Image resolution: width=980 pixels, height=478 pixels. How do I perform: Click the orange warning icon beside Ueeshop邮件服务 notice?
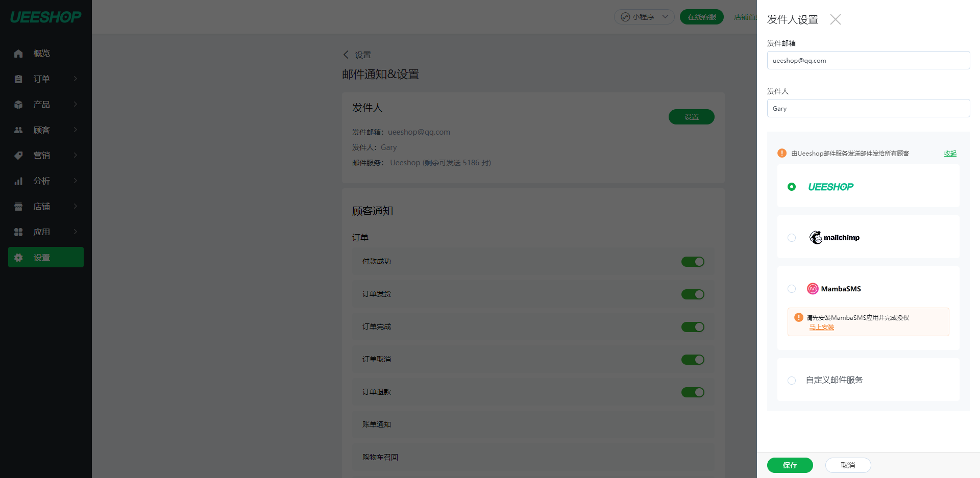(x=781, y=153)
